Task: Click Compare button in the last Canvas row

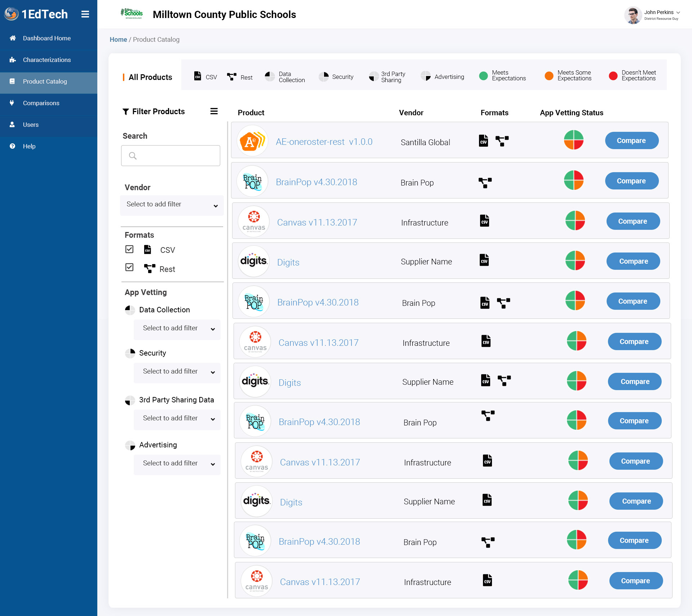Action: pyautogui.click(x=636, y=581)
